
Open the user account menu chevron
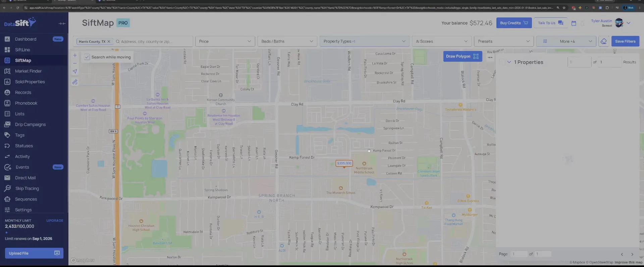(629, 23)
